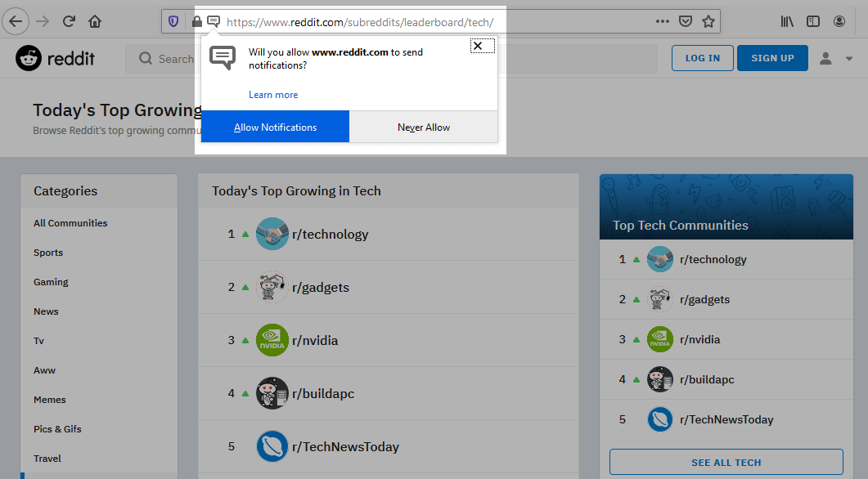The image size is (868, 479).
Task: Select Gaming in Categories list
Action: pyautogui.click(x=51, y=282)
